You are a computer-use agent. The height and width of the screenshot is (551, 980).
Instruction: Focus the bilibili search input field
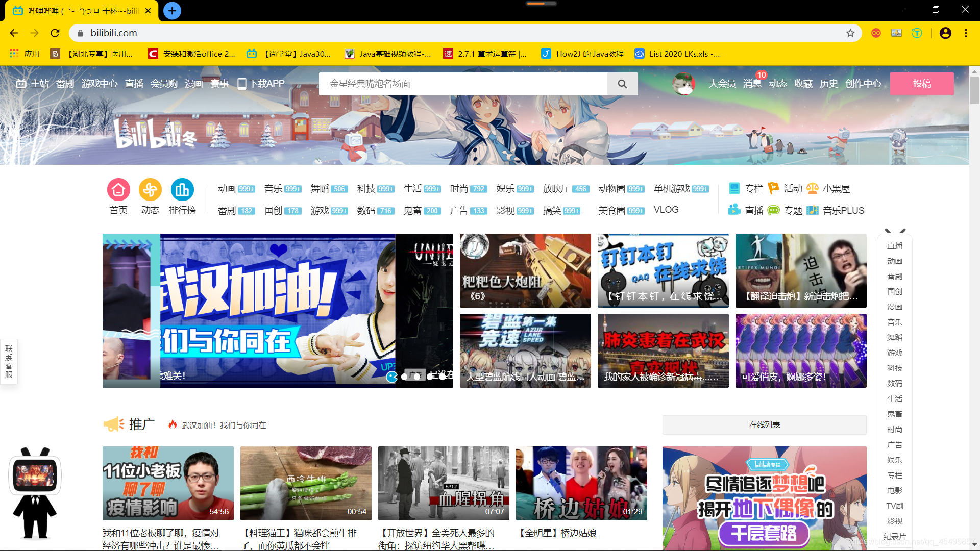coord(463,84)
